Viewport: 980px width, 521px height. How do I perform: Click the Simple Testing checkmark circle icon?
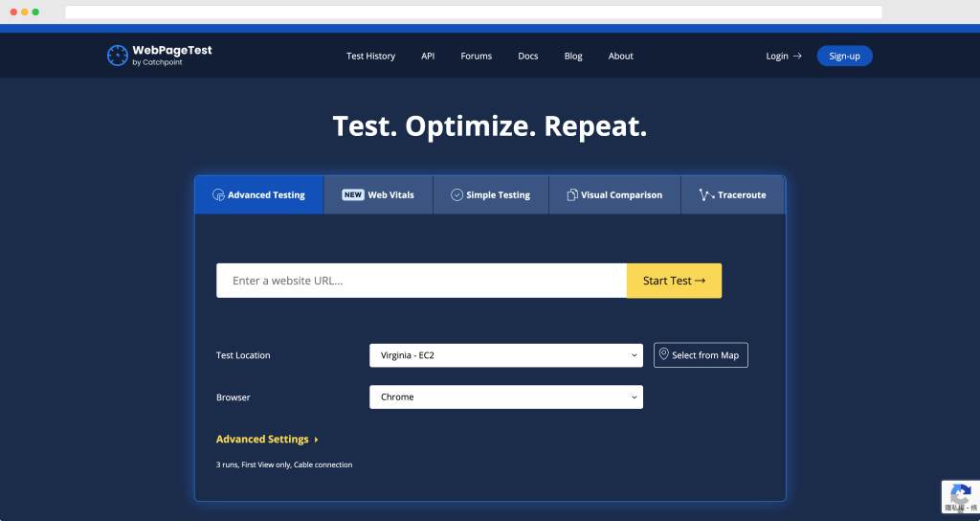[x=457, y=195]
